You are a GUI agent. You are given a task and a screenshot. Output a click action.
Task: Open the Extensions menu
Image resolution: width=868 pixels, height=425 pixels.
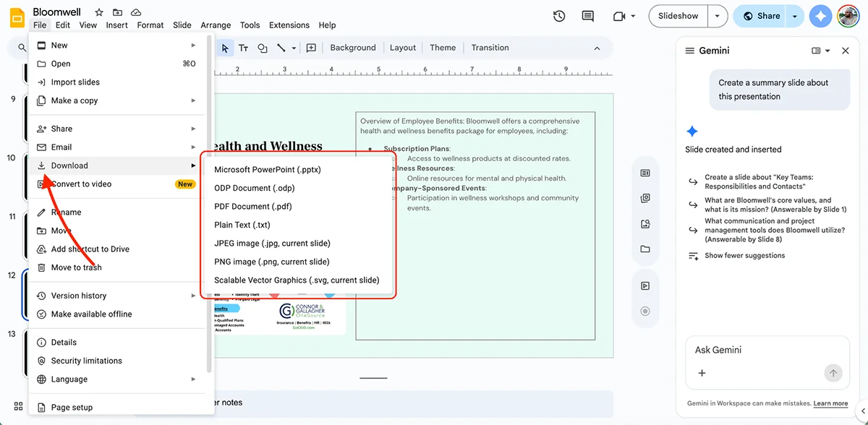tap(289, 25)
